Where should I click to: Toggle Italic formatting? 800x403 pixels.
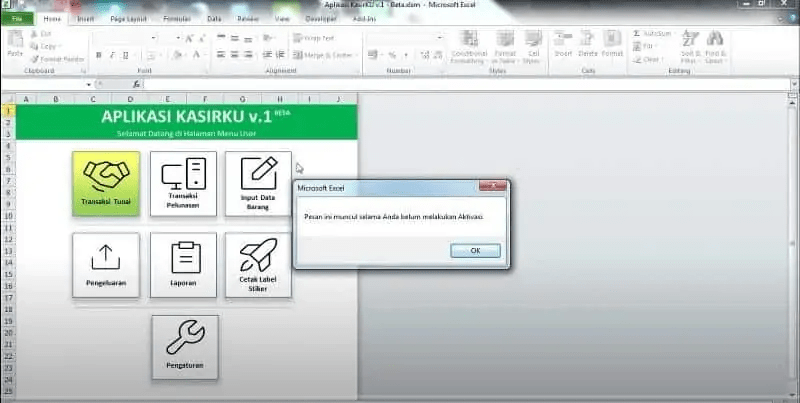112,55
